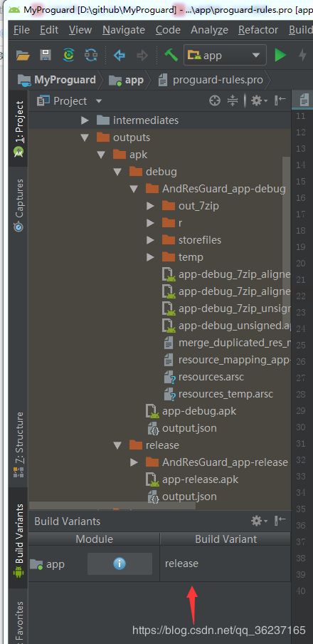Click Collapse All icon in Project panel
The image size is (313, 644).
click(x=233, y=100)
